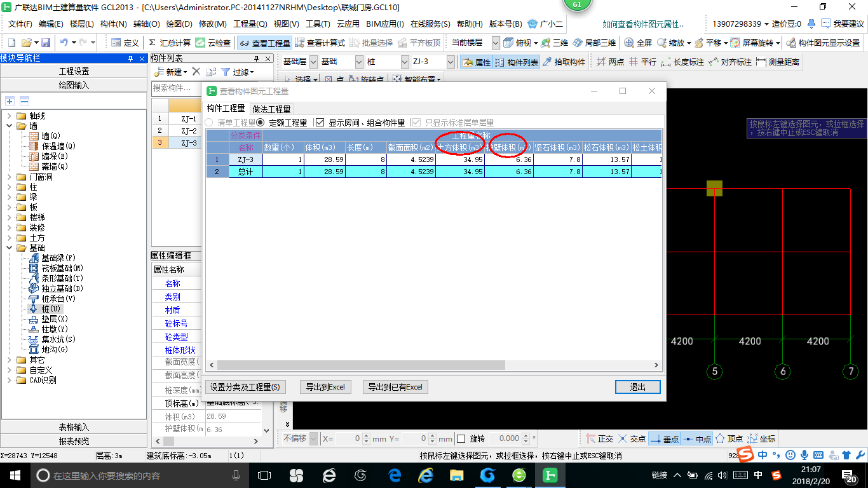Click the Cortana search box
Viewport: 868px width, 488px height.
140,475
